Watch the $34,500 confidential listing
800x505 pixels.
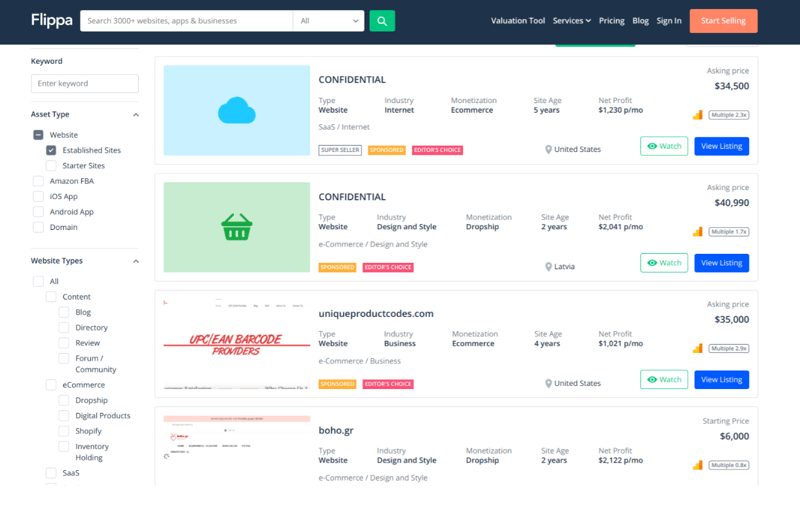(x=664, y=146)
